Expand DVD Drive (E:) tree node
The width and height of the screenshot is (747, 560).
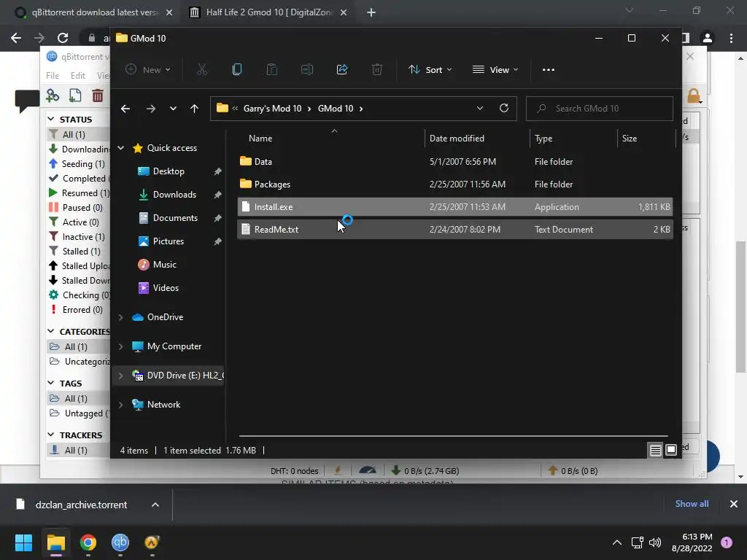click(x=121, y=376)
